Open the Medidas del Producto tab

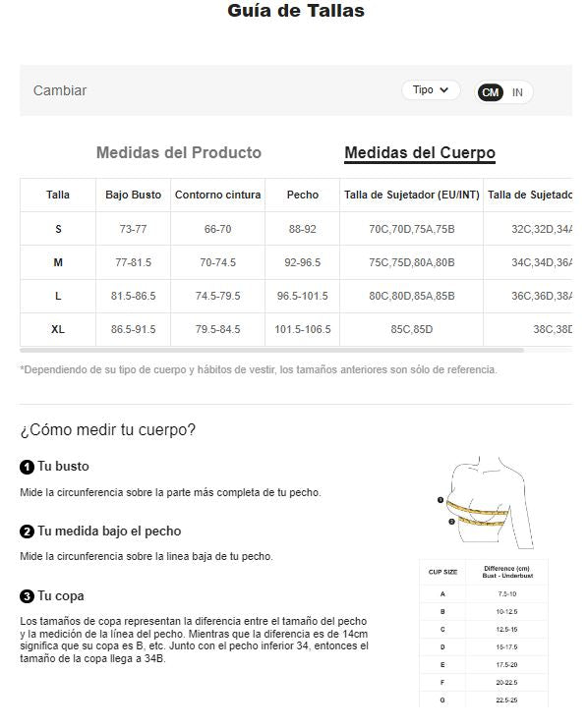pyautogui.click(x=179, y=152)
